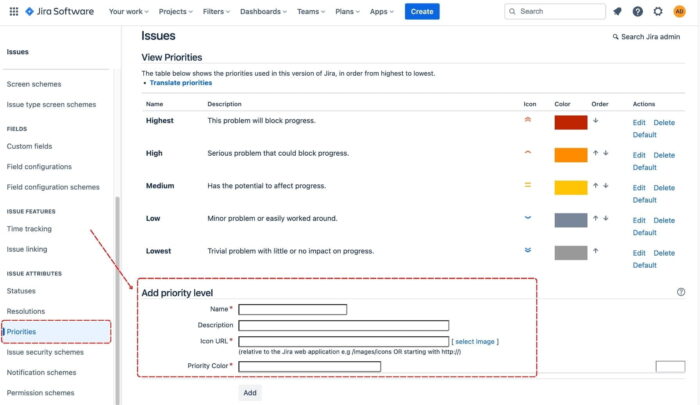Click the Add priority button
This screenshot has width=700, height=405.
pyautogui.click(x=250, y=393)
